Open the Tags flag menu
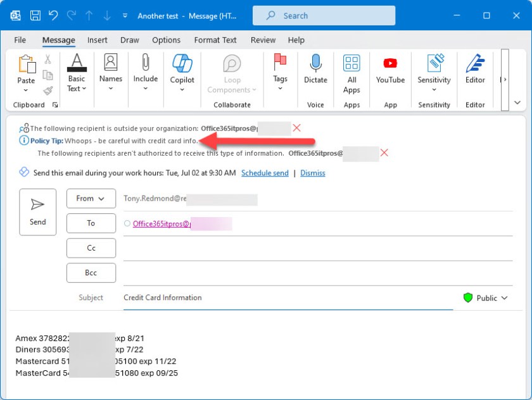The image size is (532, 400). [280, 72]
